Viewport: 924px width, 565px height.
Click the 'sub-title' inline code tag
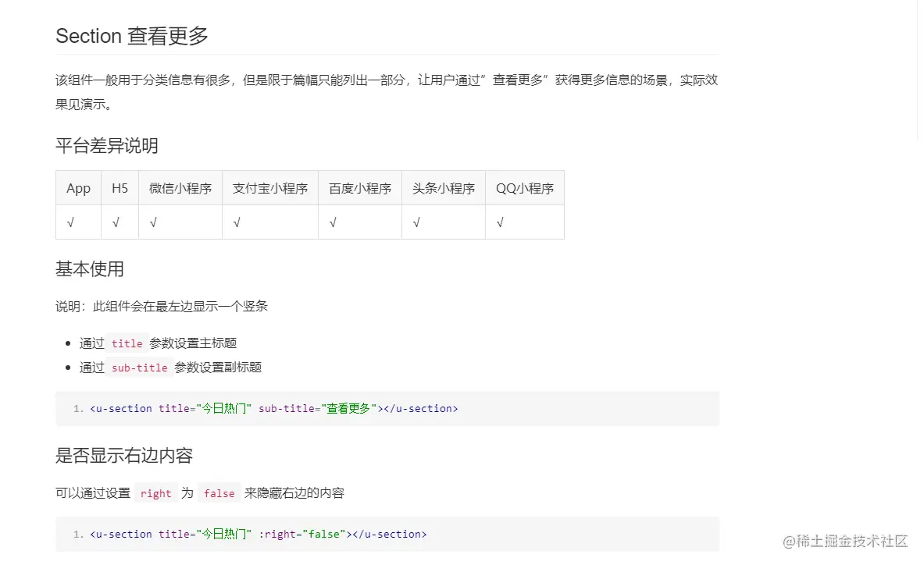coord(140,368)
